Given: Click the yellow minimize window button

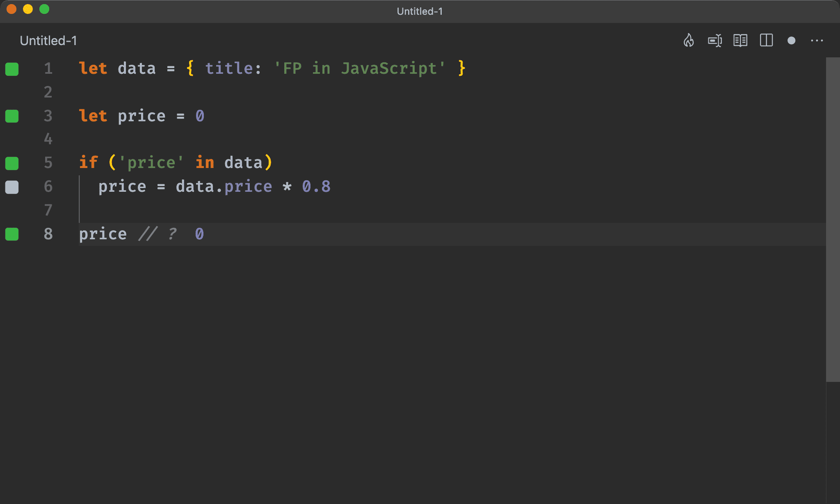Looking at the screenshot, I should pyautogui.click(x=28, y=9).
